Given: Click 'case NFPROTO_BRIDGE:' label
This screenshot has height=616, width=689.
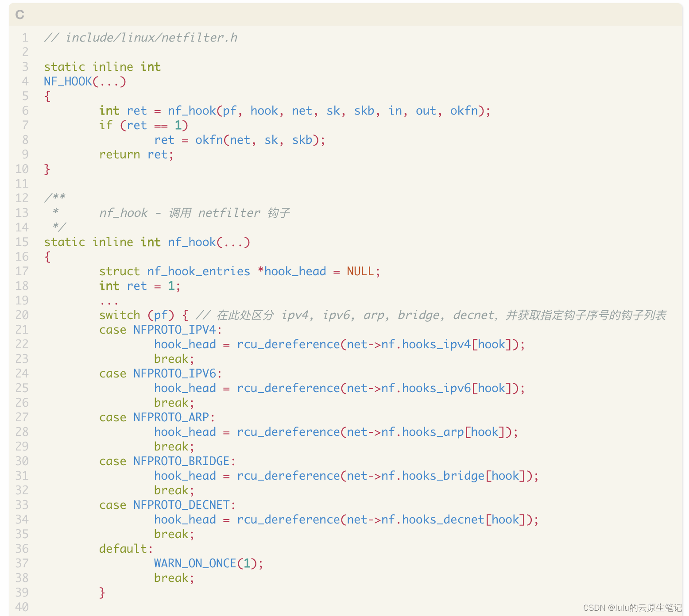Looking at the screenshot, I should tap(167, 461).
